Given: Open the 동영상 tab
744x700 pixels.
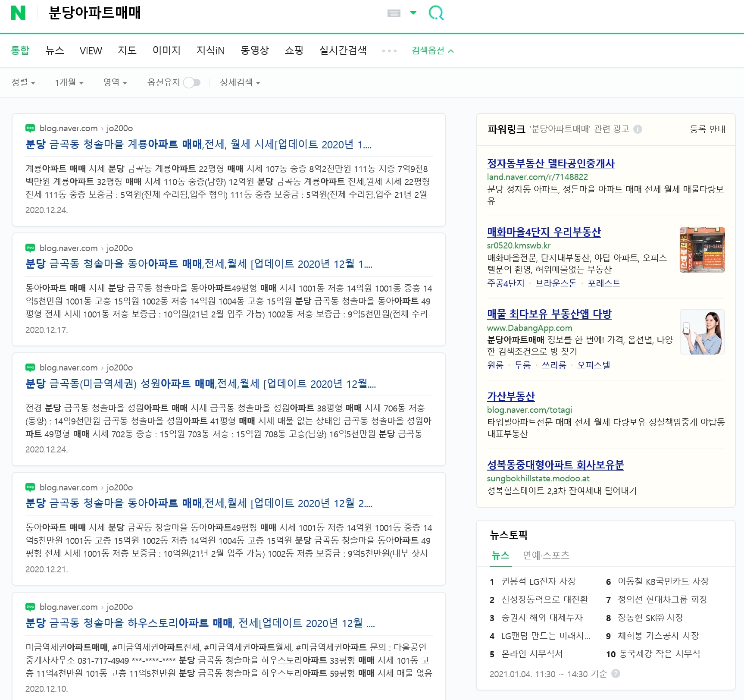Looking at the screenshot, I should click(x=255, y=50).
